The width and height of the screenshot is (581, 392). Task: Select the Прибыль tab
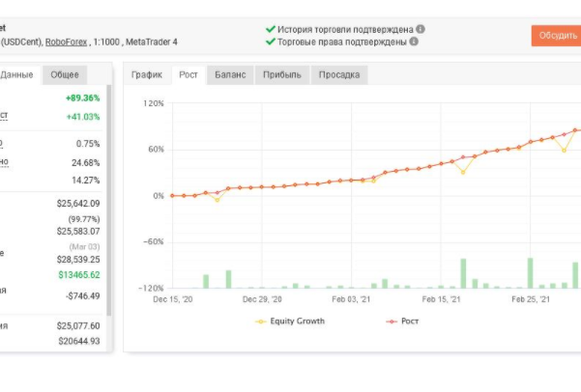click(282, 74)
